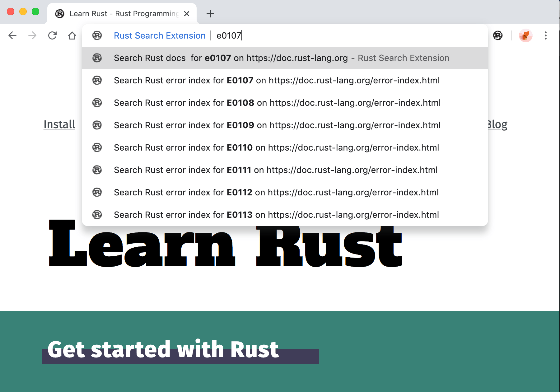Viewport: 560px width, 392px height.
Task: Click the yellow minimize window button
Action: pos(23,12)
